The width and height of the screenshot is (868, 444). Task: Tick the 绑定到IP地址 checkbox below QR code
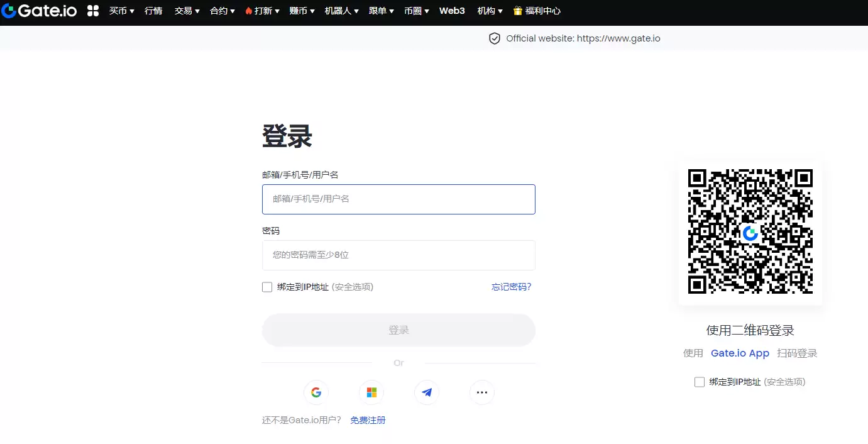(700, 382)
